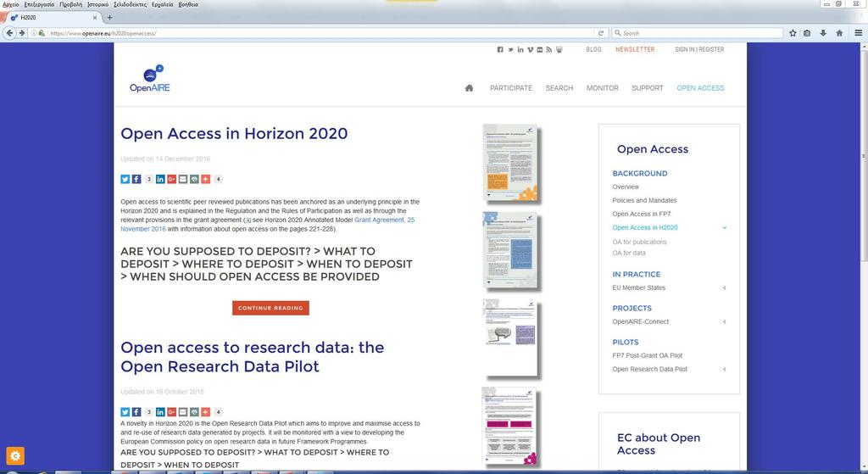Expand the Open Research Data Pilot sidebar item
868x474 pixels.
pyautogui.click(x=724, y=370)
